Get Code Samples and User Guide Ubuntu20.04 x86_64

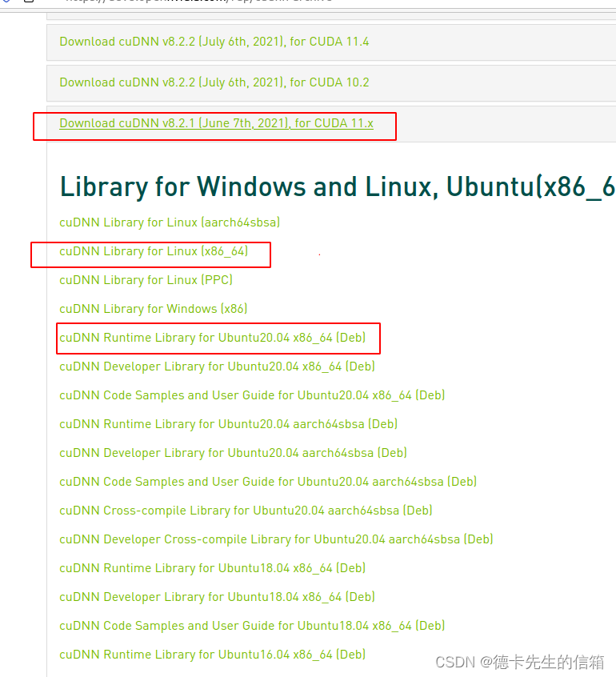(252, 395)
